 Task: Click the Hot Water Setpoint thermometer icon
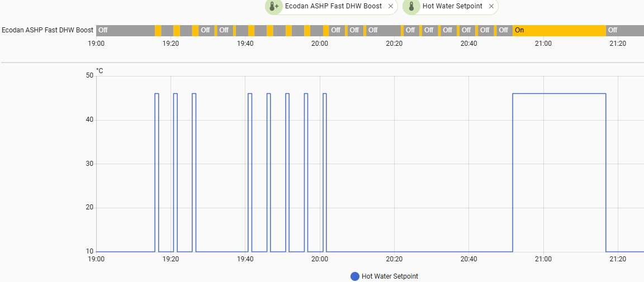[411, 6]
